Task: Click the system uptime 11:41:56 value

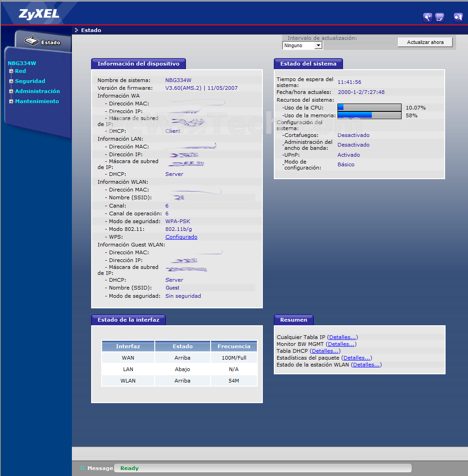Action: click(349, 82)
